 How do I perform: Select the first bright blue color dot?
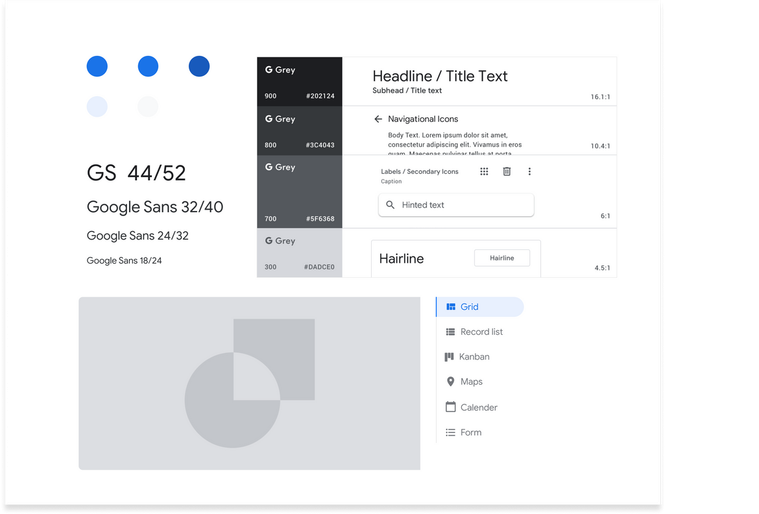tap(97, 66)
